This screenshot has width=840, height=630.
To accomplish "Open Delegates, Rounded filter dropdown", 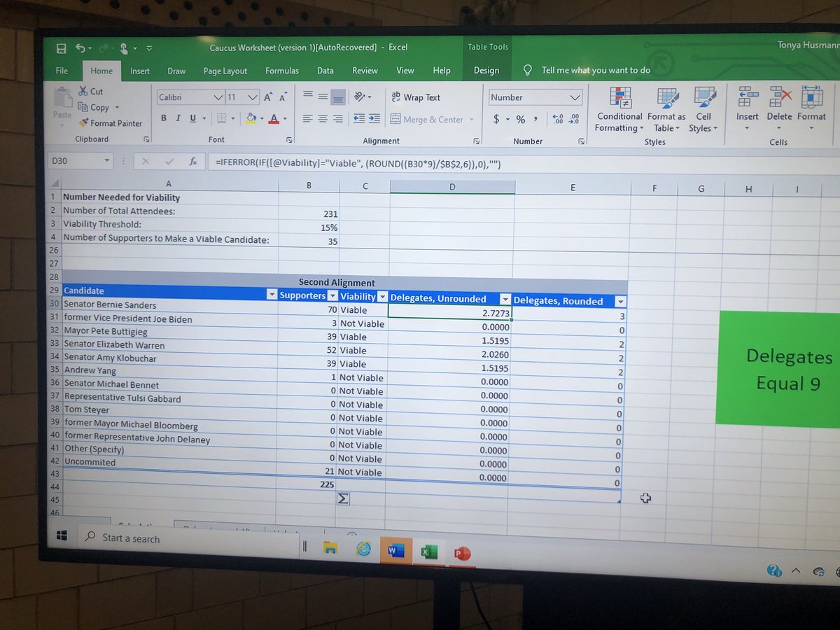I will point(619,302).
